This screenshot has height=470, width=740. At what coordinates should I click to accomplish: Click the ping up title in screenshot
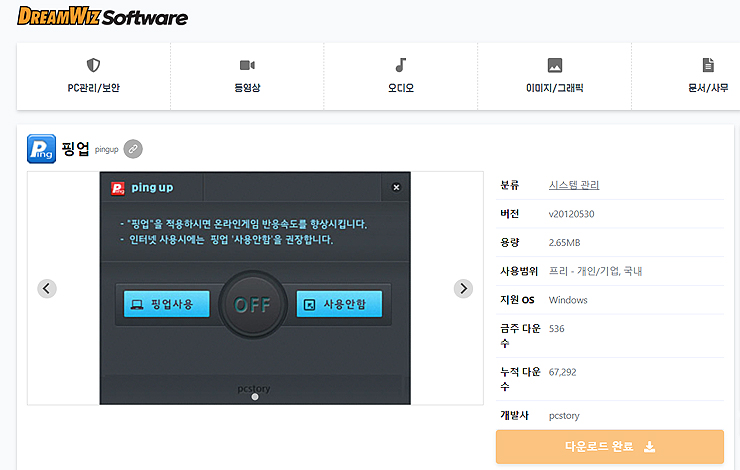[152, 187]
